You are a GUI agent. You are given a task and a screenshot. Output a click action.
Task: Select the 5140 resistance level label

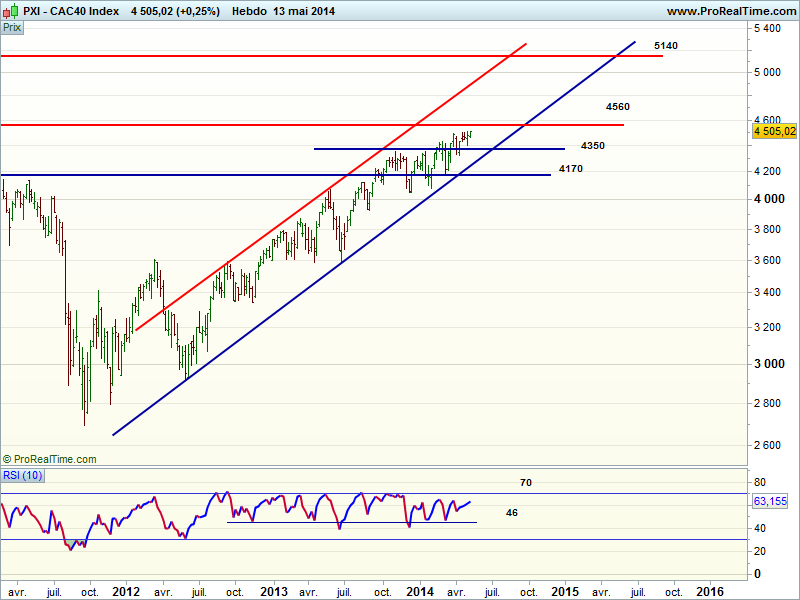[665, 46]
